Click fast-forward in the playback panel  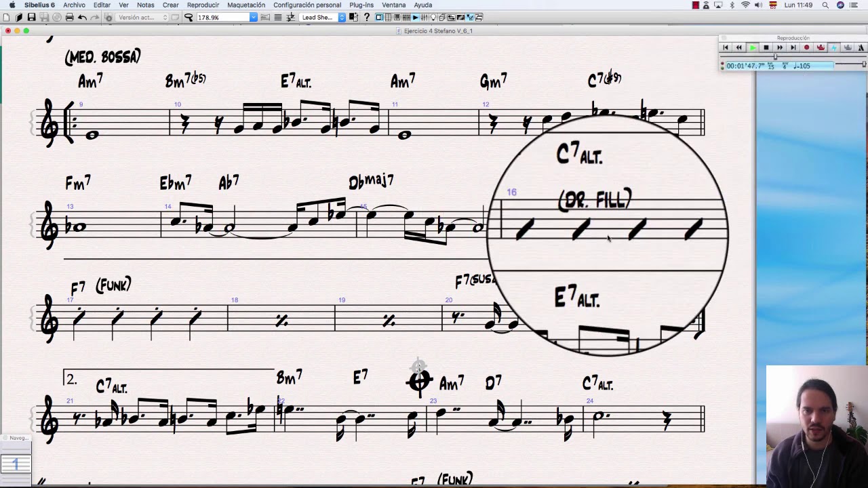pos(780,47)
